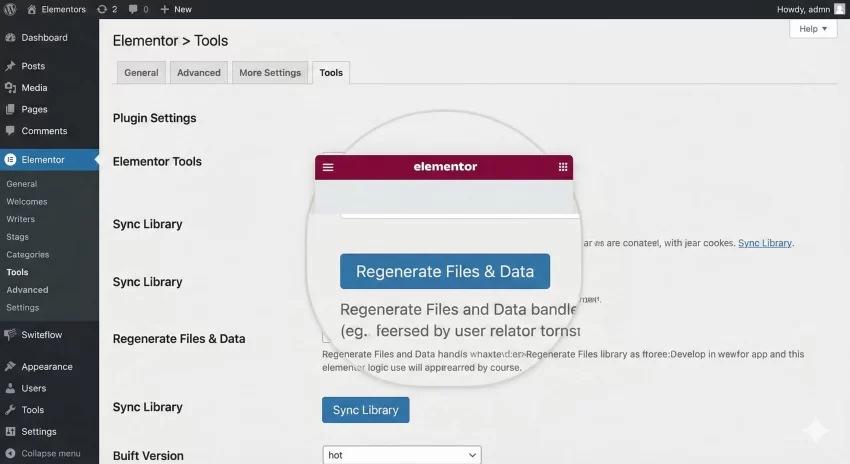This screenshot has width=850, height=464.
Task: Open the widgets grid icon in elementor panel
Action: 563,167
